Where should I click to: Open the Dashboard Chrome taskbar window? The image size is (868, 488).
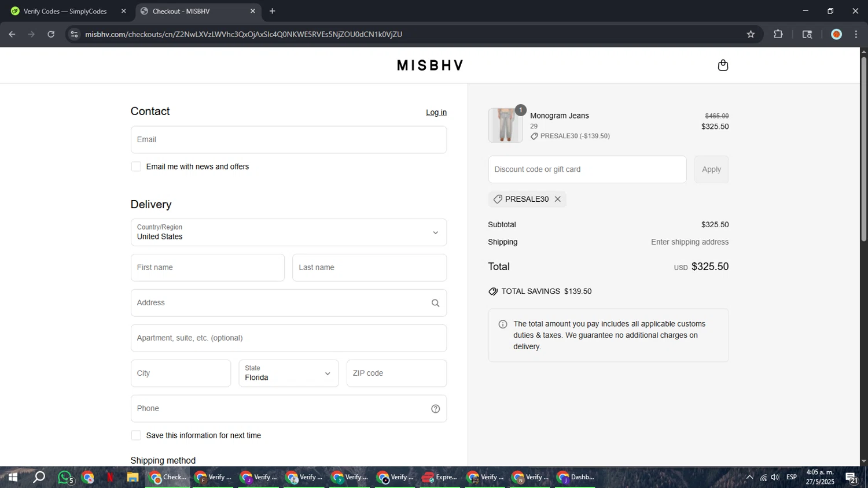click(576, 477)
